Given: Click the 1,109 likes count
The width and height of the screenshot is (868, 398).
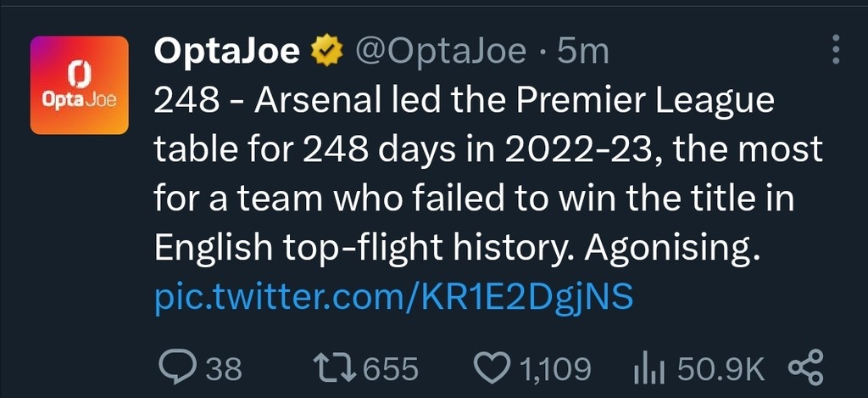Looking at the screenshot, I should (x=554, y=369).
